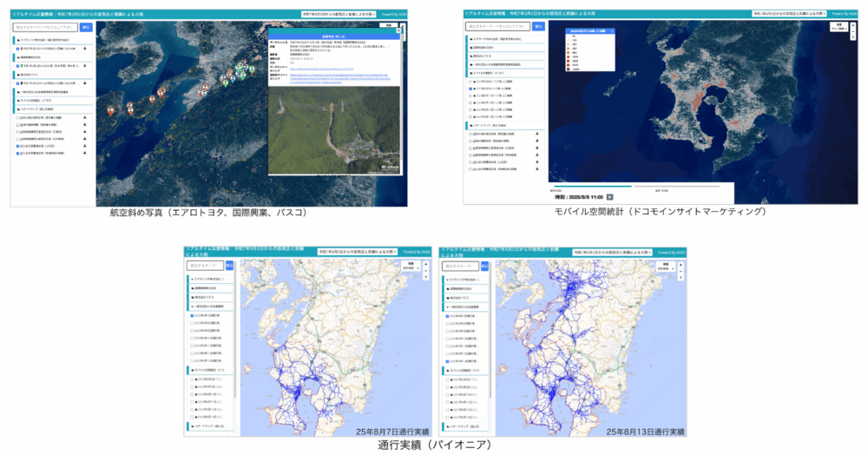Toggle the checked population layer in mobile panel
868x455 pixels.
[470, 89]
